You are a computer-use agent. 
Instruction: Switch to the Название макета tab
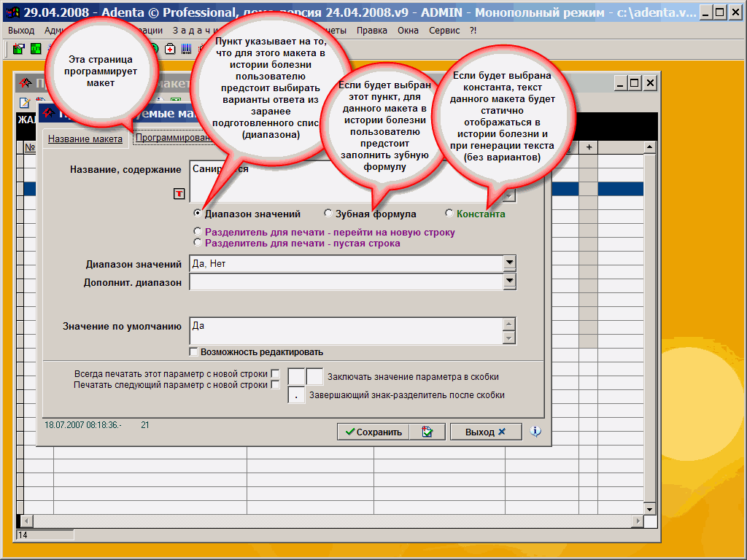[x=84, y=139]
